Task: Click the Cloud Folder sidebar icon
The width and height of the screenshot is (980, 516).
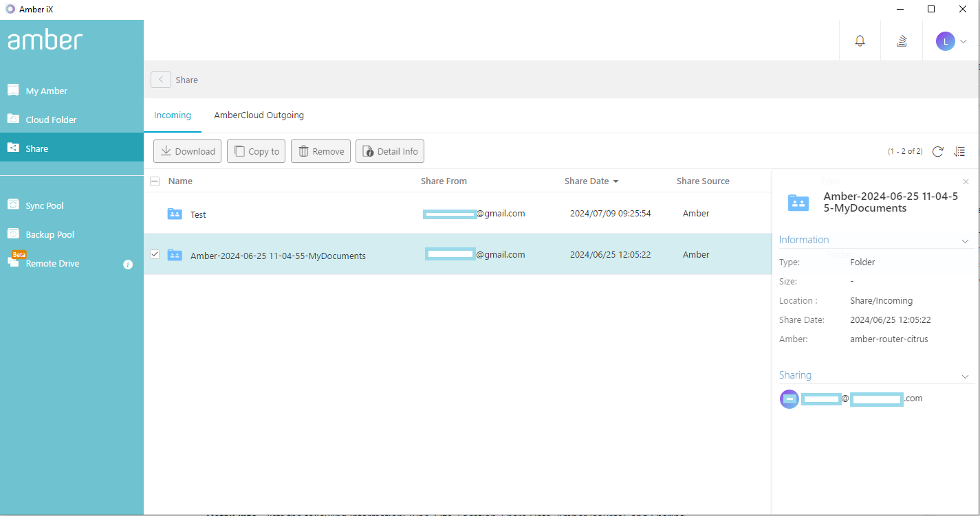Action: 13,119
